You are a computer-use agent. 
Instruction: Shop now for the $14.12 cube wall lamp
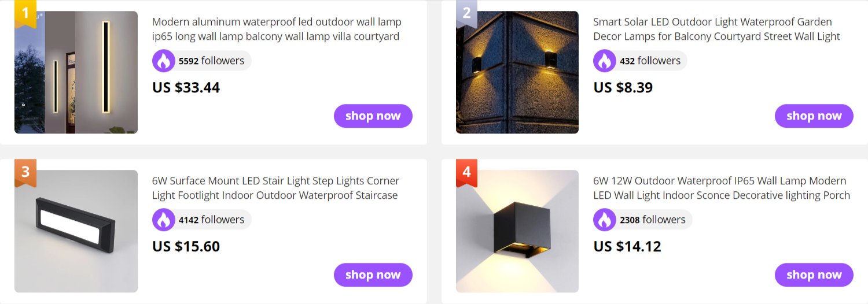(814, 275)
